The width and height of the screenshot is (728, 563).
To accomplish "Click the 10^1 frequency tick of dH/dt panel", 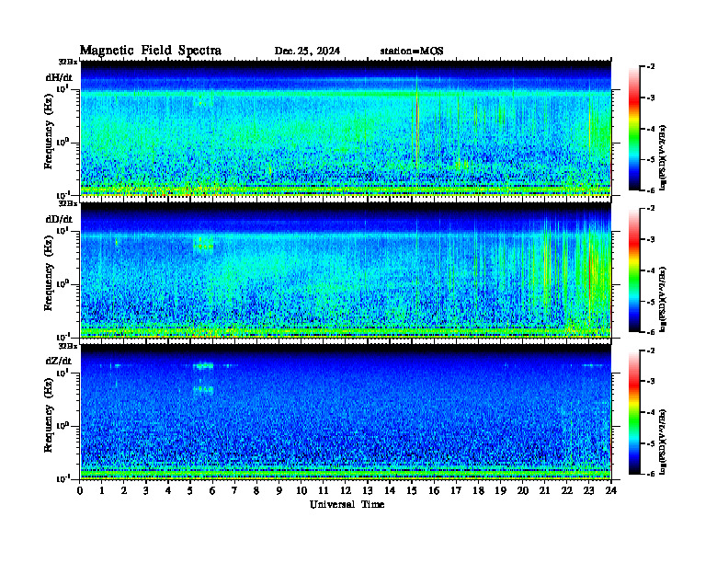I will click(x=63, y=89).
